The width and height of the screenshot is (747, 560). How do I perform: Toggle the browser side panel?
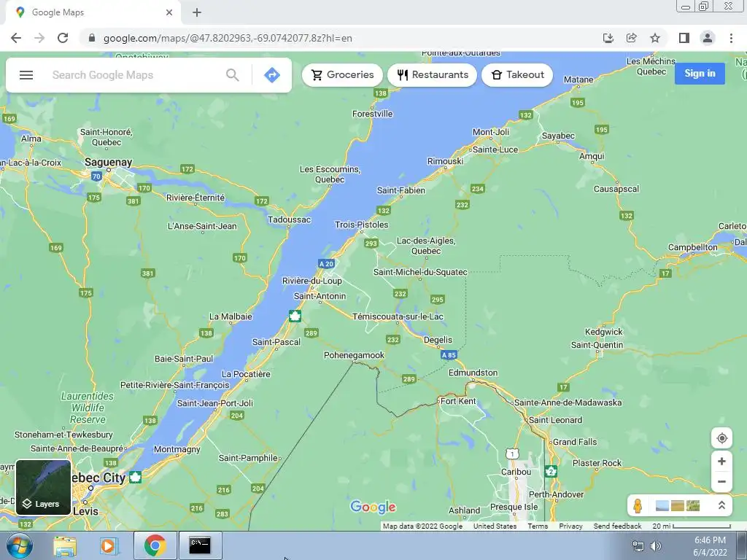point(684,38)
